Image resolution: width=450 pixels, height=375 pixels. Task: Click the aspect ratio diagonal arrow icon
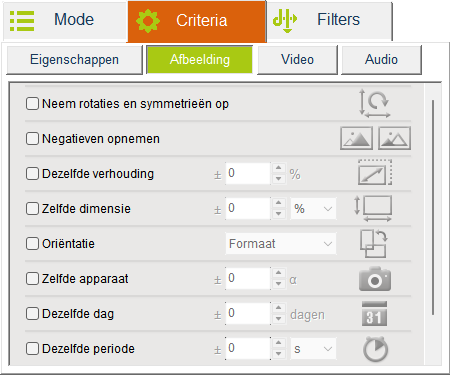(x=375, y=173)
